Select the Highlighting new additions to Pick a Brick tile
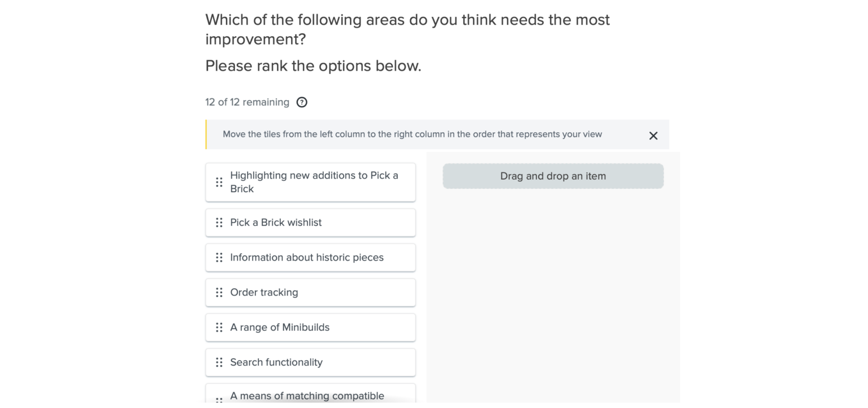Screen dimensions: 868x408 pos(314,182)
